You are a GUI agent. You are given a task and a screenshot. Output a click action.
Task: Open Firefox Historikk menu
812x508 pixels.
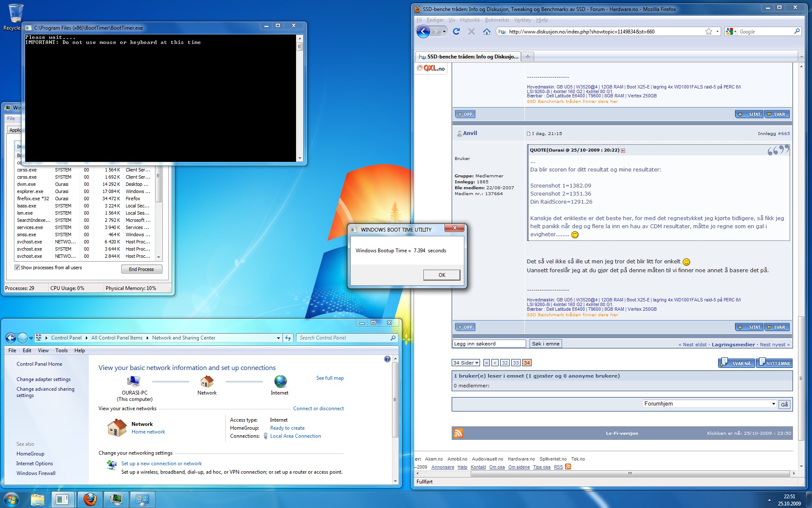pyautogui.click(x=470, y=20)
